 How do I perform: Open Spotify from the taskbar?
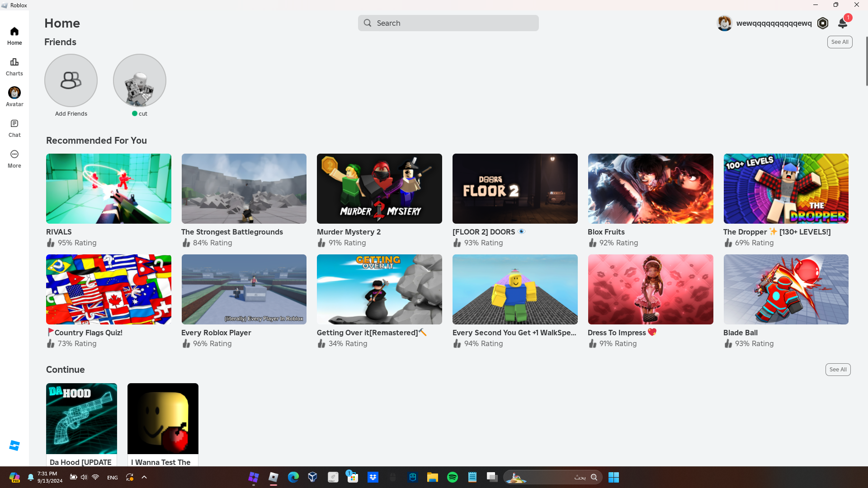click(x=453, y=477)
